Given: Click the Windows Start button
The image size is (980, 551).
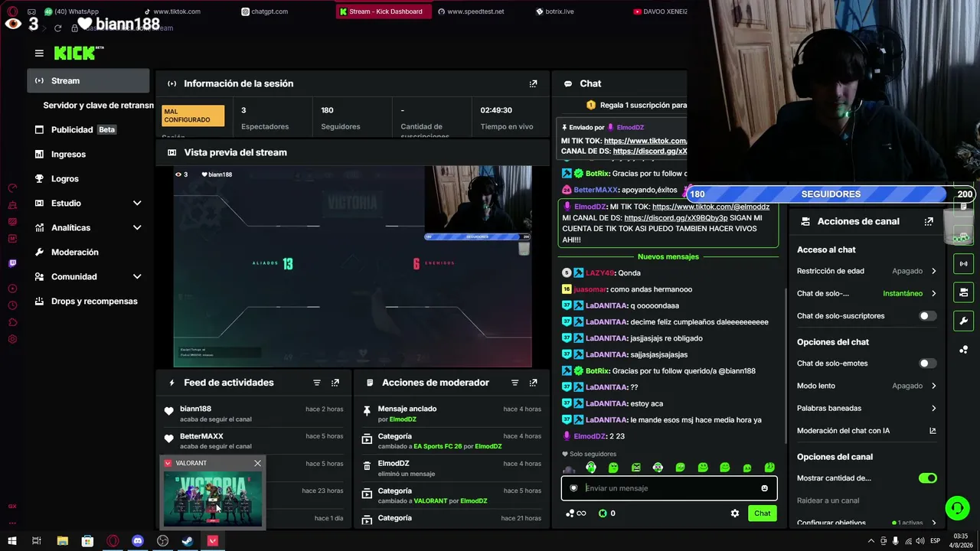Looking at the screenshot, I should (x=11, y=541).
